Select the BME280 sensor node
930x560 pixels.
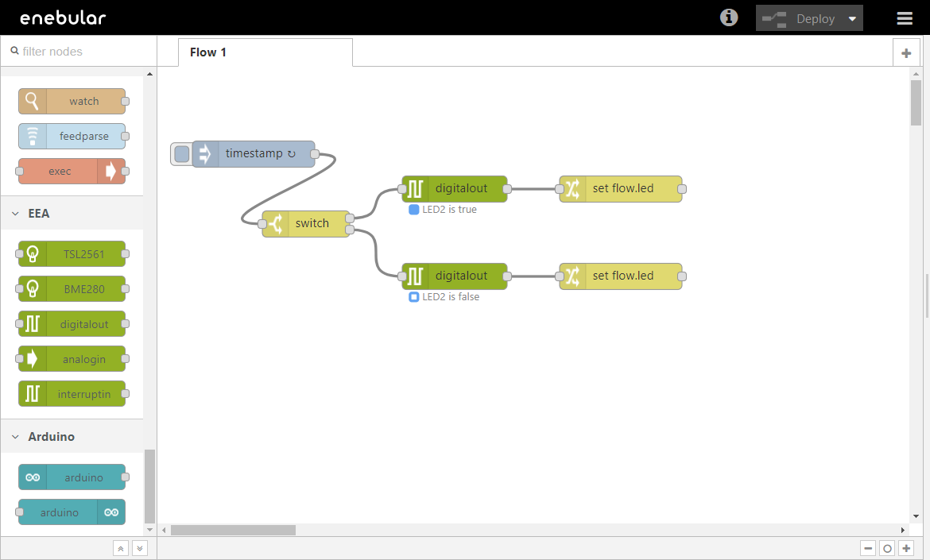click(72, 289)
